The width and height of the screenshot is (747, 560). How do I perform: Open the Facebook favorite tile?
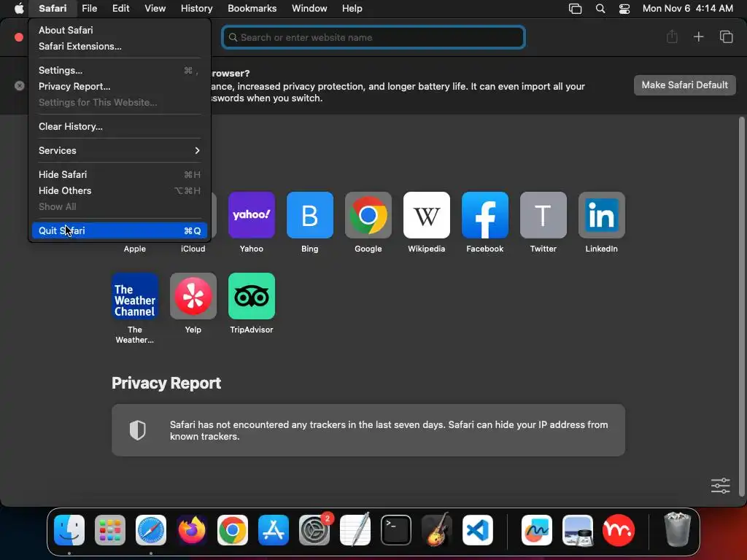point(485,215)
